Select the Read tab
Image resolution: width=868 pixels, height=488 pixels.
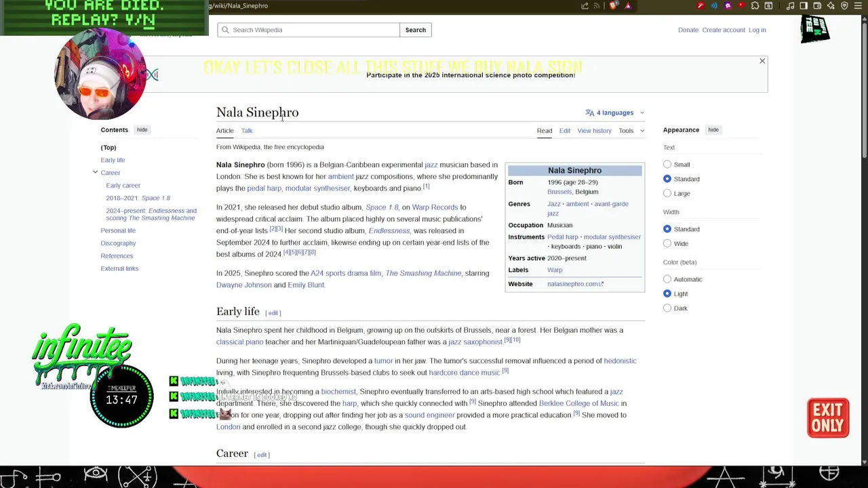545,131
